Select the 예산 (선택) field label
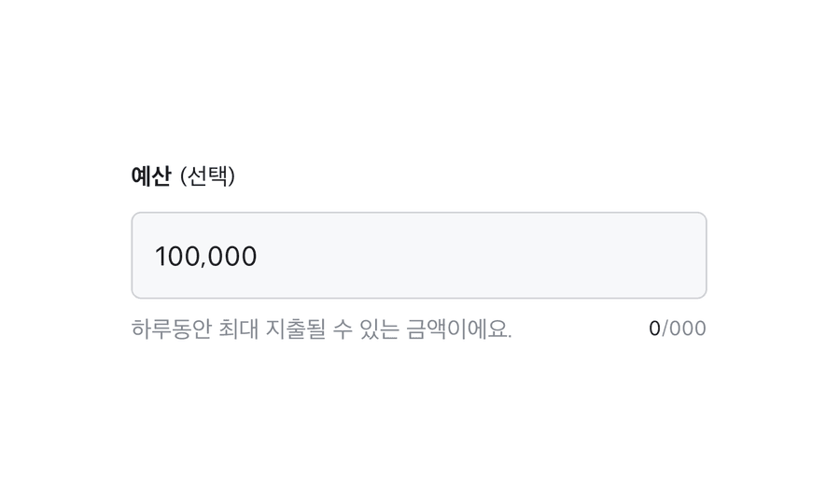This screenshot has width=840, height=504. [x=183, y=175]
